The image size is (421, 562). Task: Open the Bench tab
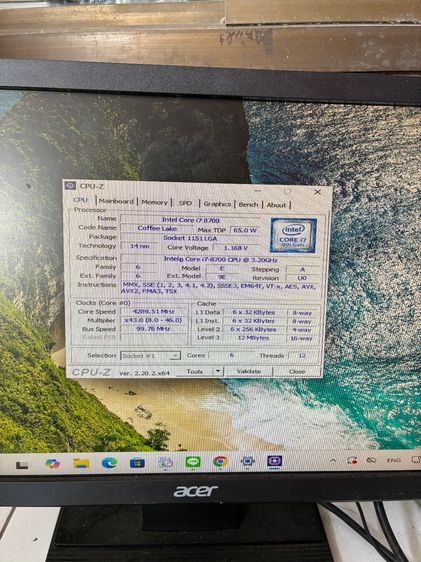click(x=248, y=205)
